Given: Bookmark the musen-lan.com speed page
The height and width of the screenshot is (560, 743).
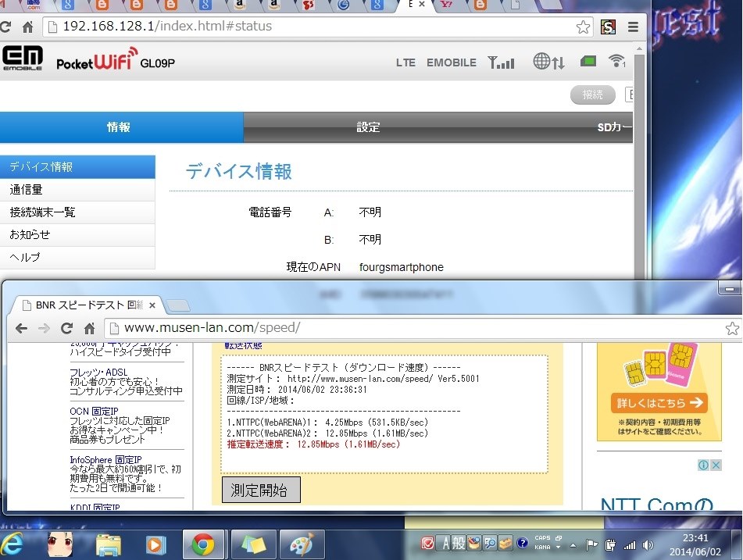Looking at the screenshot, I should pos(732,328).
